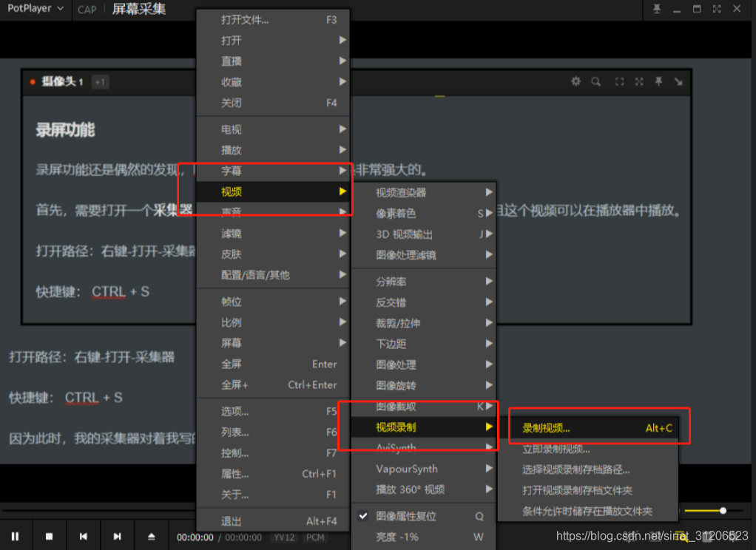
Task: Open VapourSynth submenu
Action: (424, 469)
